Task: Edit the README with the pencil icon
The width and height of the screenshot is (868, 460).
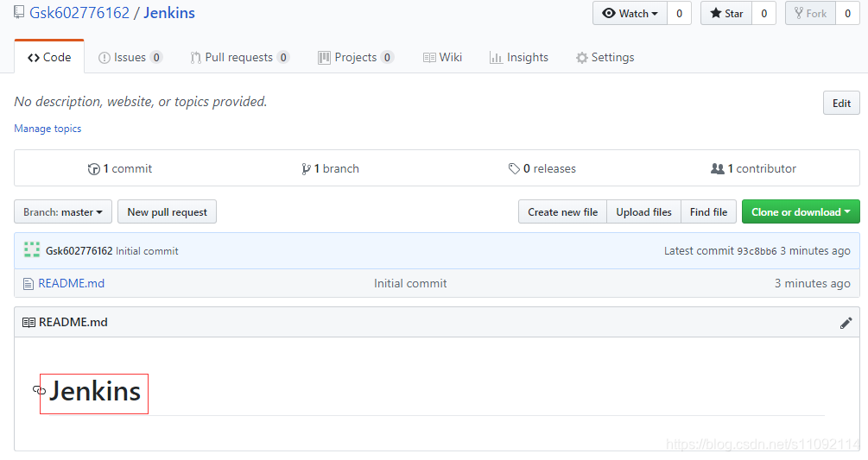Action: 846,323
